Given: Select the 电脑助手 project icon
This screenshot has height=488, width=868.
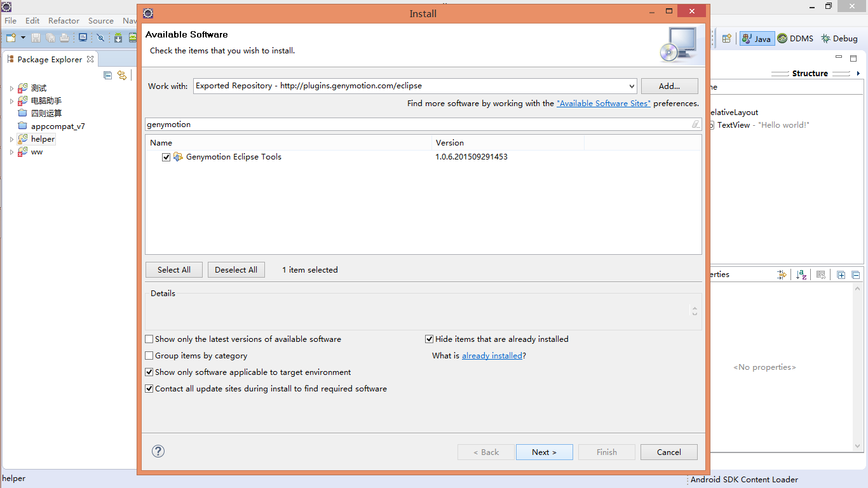Looking at the screenshot, I should point(23,101).
